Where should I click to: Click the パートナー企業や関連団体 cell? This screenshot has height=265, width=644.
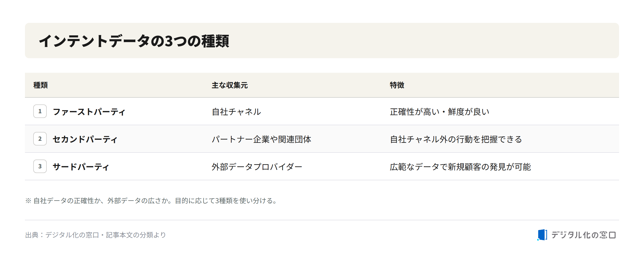[x=261, y=139]
